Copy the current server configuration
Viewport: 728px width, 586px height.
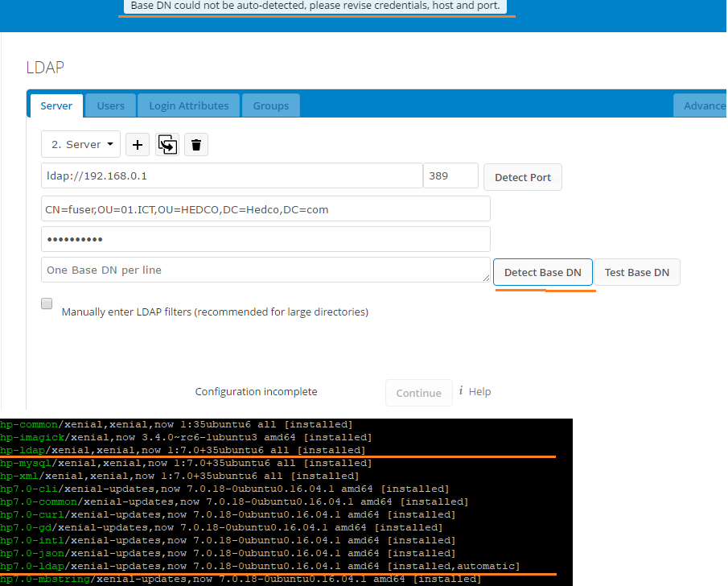point(167,145)
